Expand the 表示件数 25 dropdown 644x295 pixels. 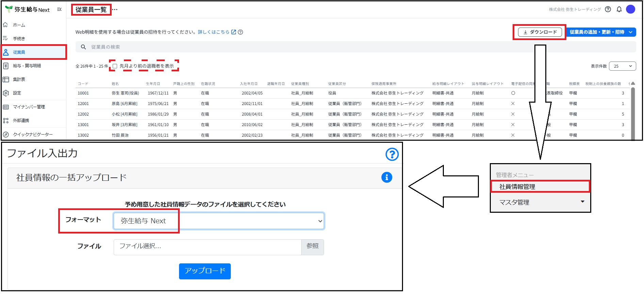click(x=622, y=66)
